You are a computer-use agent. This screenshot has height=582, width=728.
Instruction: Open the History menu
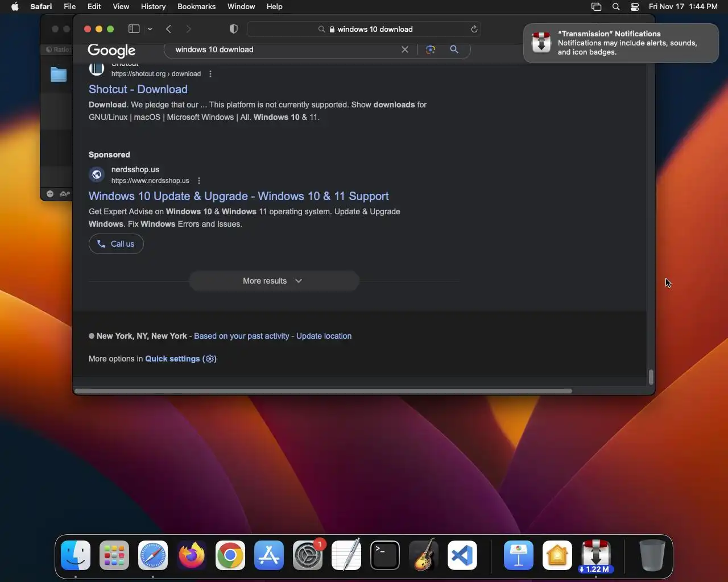click(x=154, y=7)
